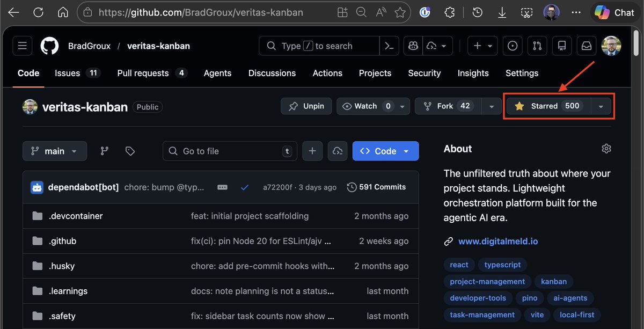
Task: Open the notifications inbox icon
Action: pos(587,46)
